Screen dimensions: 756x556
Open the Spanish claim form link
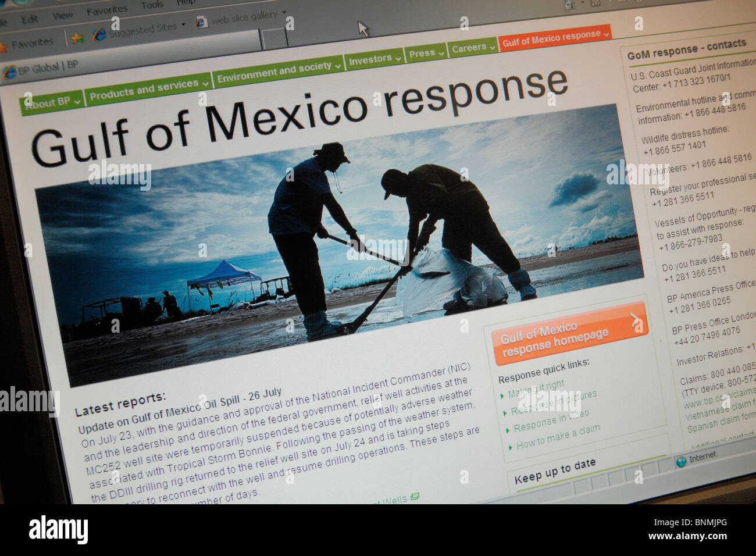(x=721, y=424)
